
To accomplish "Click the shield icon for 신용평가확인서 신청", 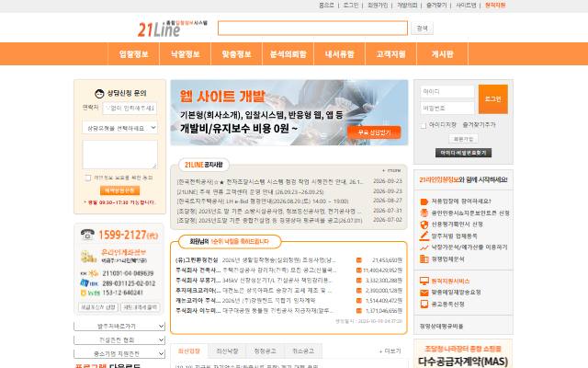I will pos(424,224).
